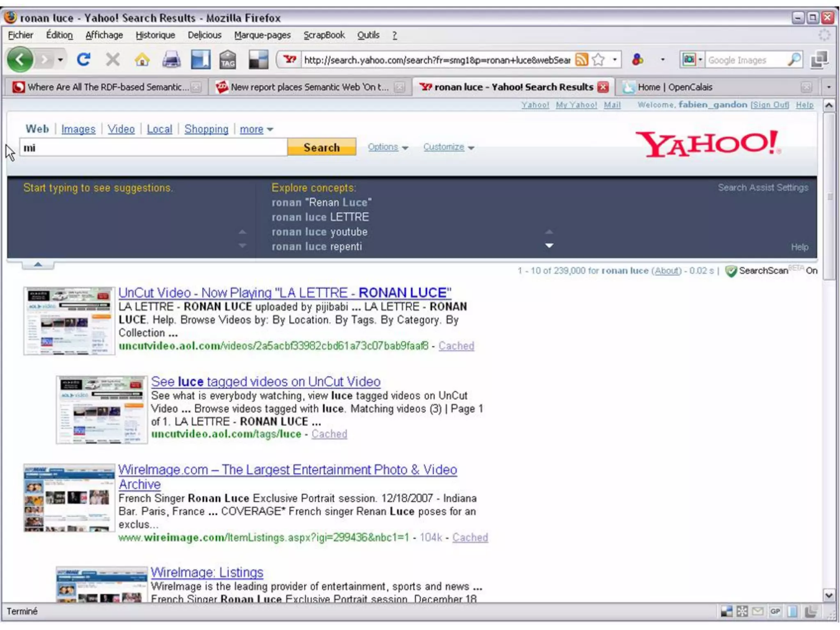The image size is (840, 630).
Task: Toggle SearchScan On setting
Action: 811,271
